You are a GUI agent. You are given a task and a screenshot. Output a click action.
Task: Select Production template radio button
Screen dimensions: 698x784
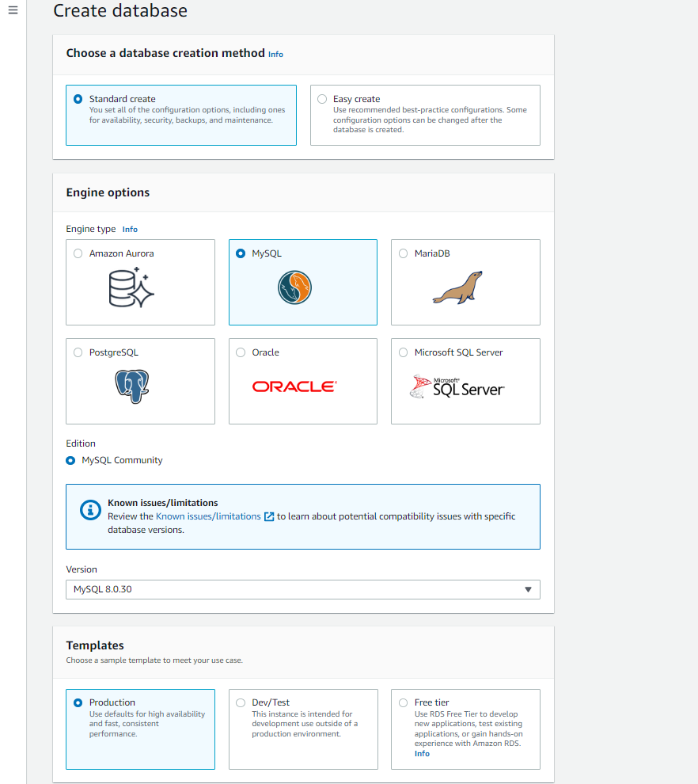click(78, 702)
